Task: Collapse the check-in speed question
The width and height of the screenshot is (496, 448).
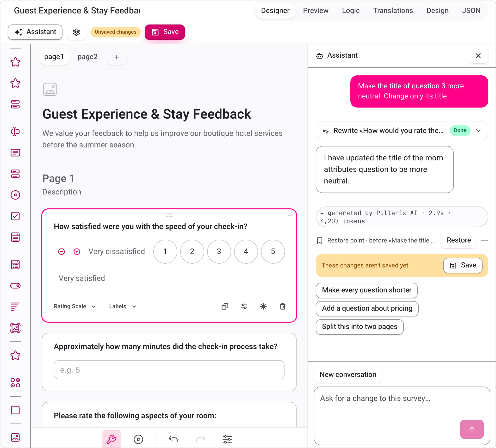Action: [290, 215]
